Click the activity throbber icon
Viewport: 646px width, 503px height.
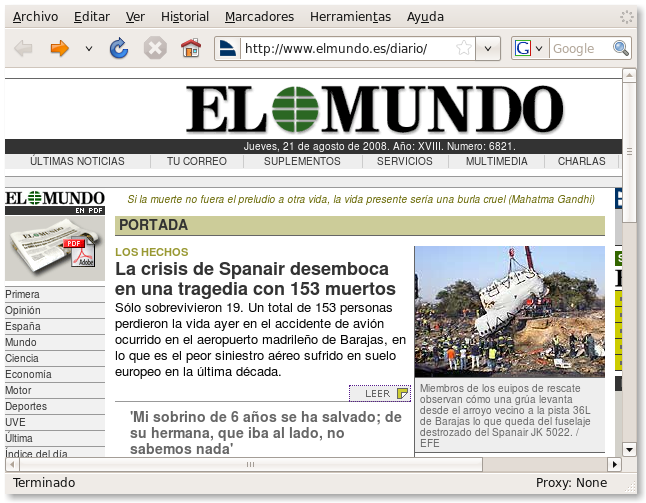[627, 17]
